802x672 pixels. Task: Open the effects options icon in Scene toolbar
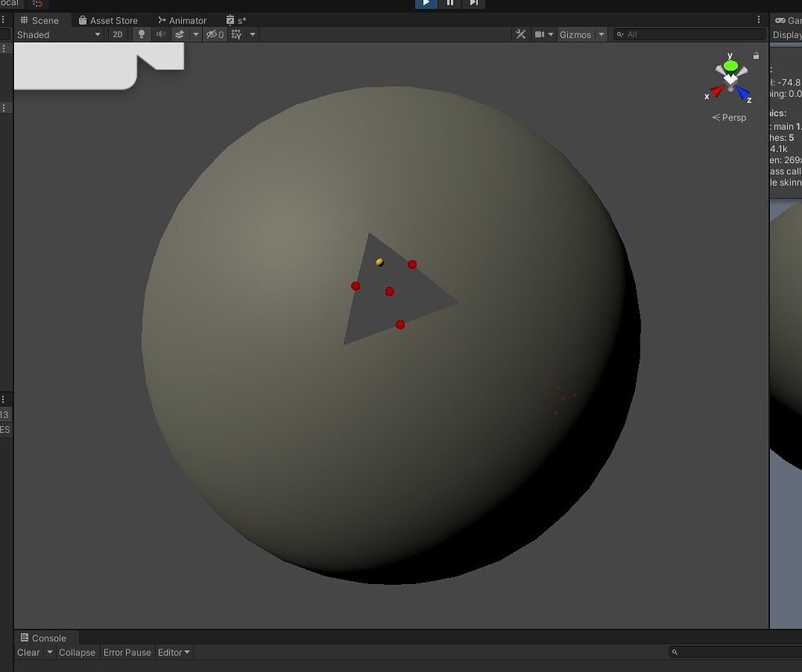(x=180, y=34)
